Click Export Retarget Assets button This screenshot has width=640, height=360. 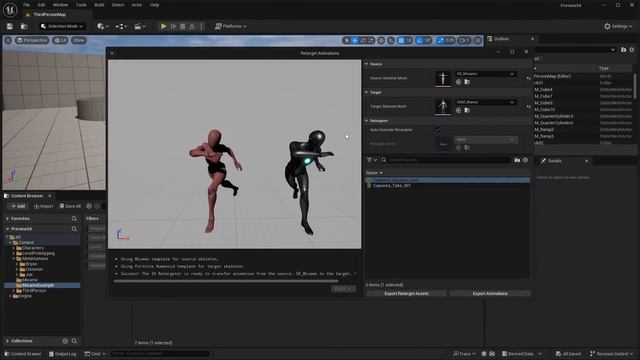click(406, 293)
